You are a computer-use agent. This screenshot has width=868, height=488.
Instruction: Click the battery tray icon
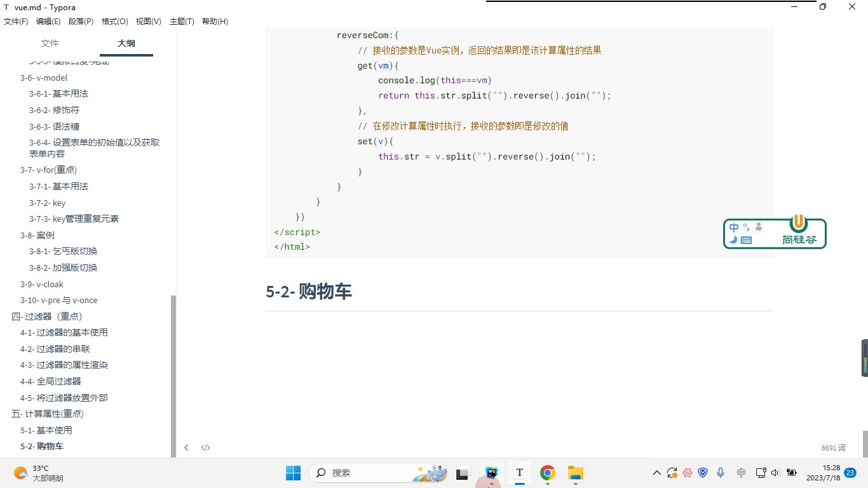pyautogui.click(x=792, y=473)
